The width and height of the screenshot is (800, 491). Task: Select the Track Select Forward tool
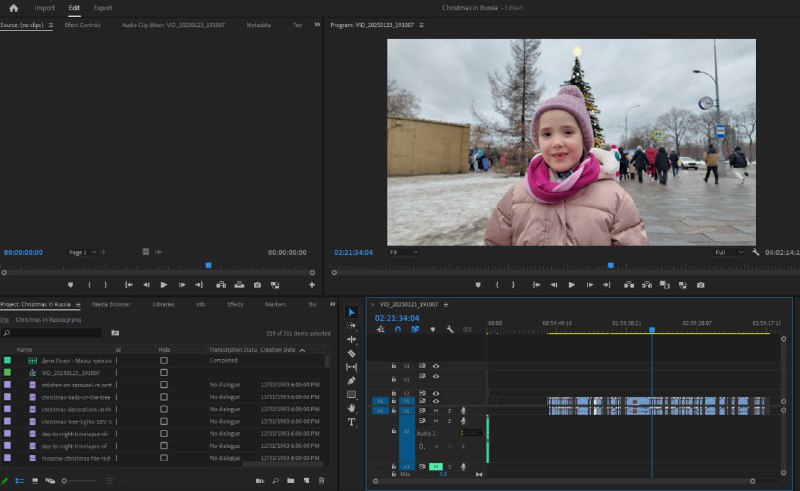point(352,325)
